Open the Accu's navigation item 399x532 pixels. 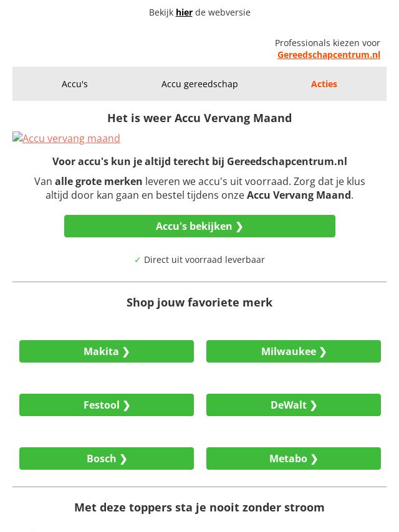75,84
